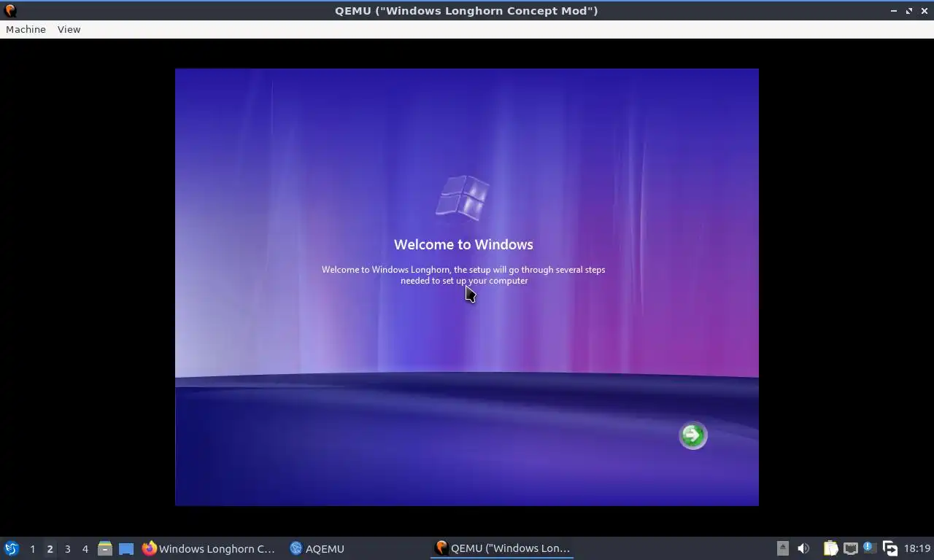Close the QEMU window

(x=924, y=10)
